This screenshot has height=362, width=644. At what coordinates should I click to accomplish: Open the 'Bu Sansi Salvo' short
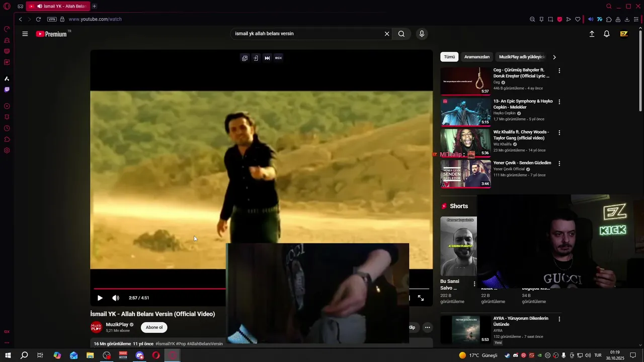[x=458, y=246]
